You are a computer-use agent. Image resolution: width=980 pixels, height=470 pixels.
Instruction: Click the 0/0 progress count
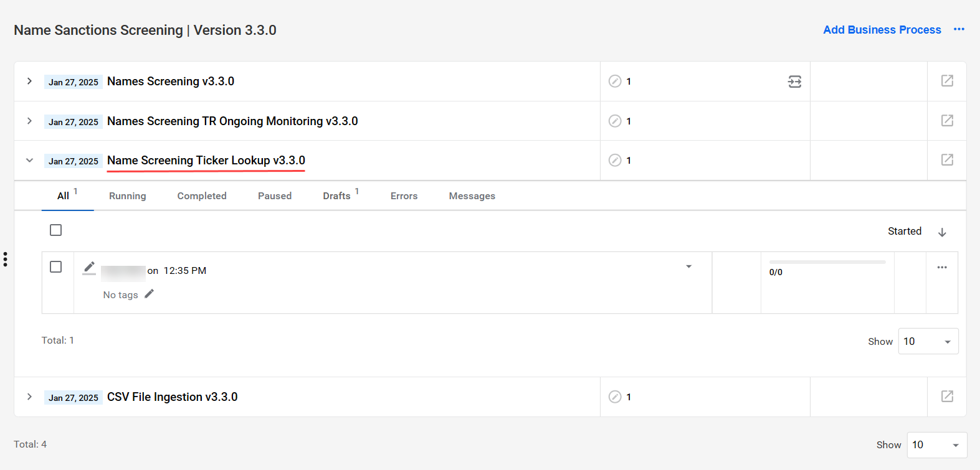point(776,272)
